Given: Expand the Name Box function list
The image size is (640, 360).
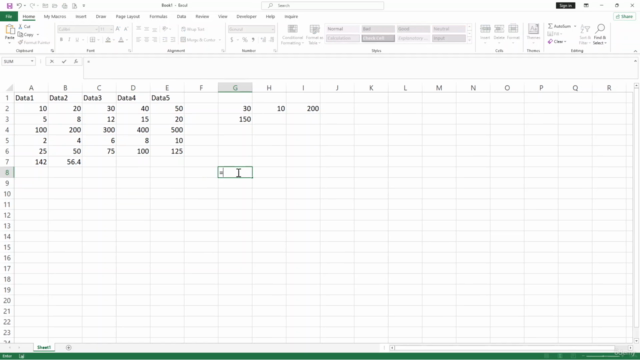Looking at the screenshot, I should (32, 61).
